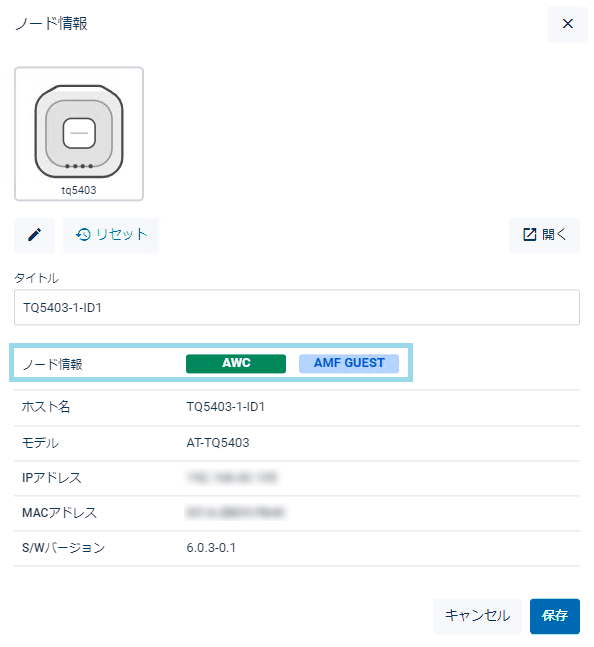Image resolution: width=594 pixels, height=647 pixels.
Task: Click the S/Wバージョン value 6.0.3-0.1
Action: (211, 548)
